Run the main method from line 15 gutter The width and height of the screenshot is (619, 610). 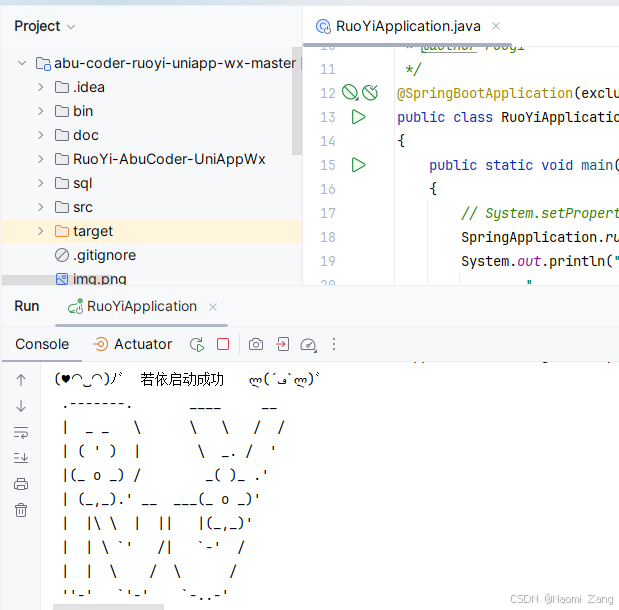[x=358, y=165]
